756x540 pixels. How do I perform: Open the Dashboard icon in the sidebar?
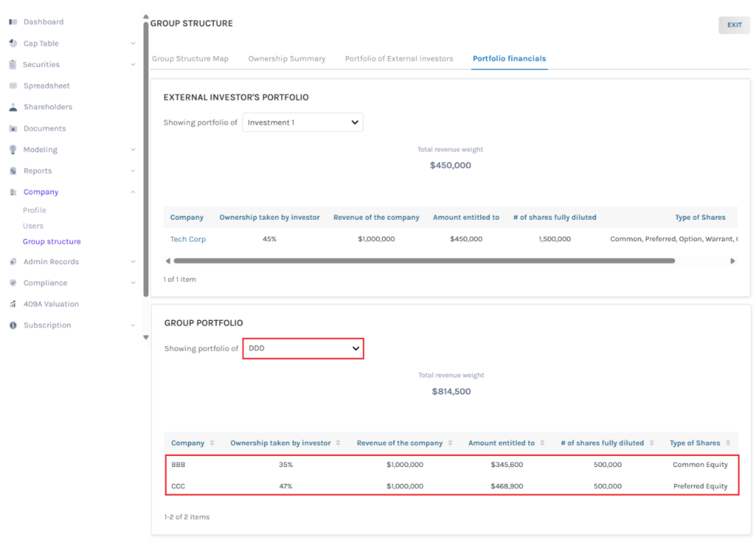12,21
